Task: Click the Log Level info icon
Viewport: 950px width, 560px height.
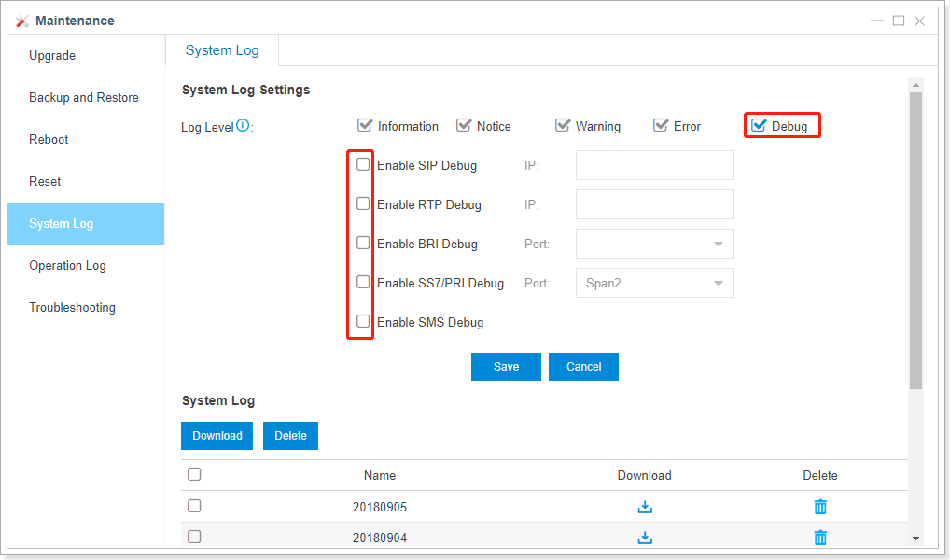Action: (243, 125)
